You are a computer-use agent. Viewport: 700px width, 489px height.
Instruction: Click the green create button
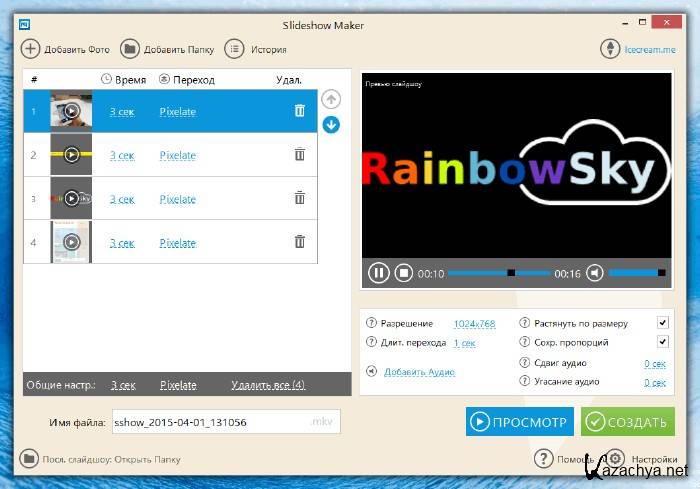point(628,421)
